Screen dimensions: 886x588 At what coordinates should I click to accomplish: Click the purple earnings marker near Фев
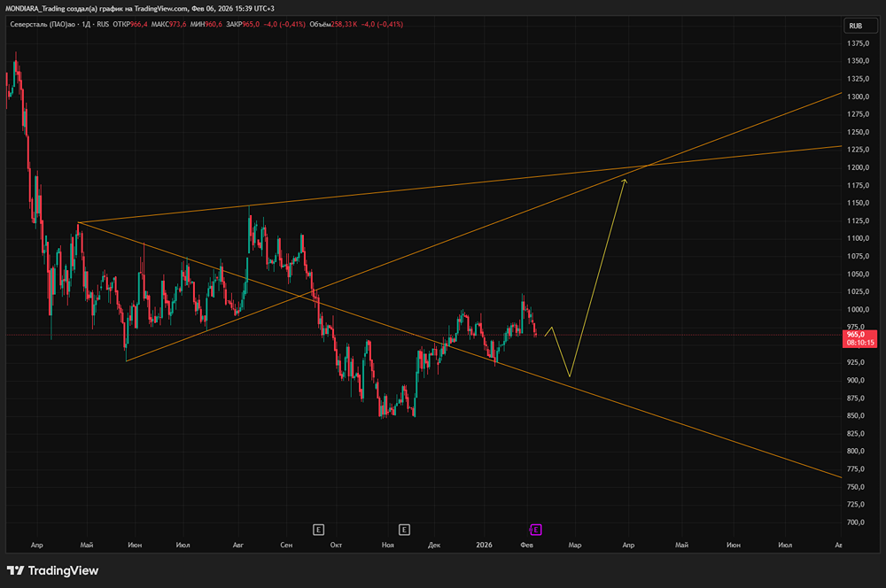[x=535, y=530]
